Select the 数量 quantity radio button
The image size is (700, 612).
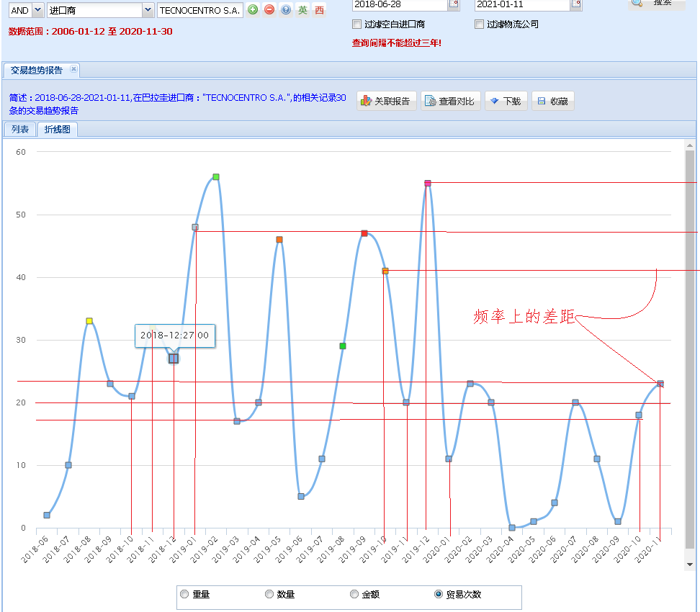269,594
